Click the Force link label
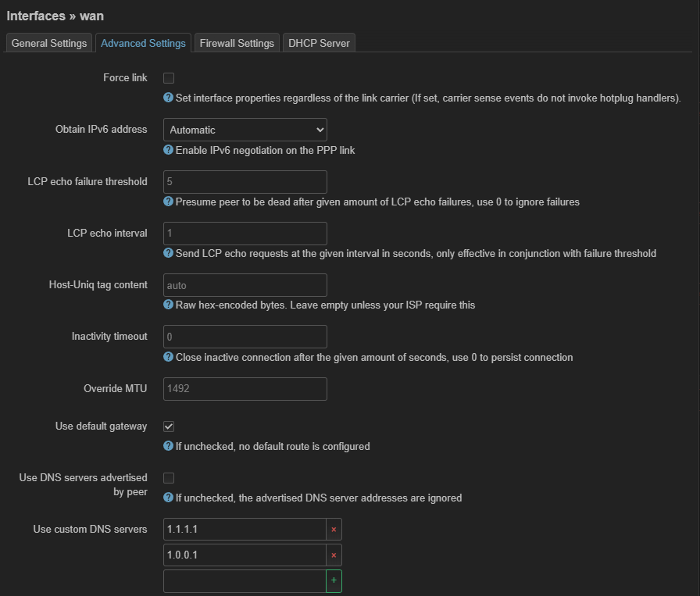 (x=125, y=77)
